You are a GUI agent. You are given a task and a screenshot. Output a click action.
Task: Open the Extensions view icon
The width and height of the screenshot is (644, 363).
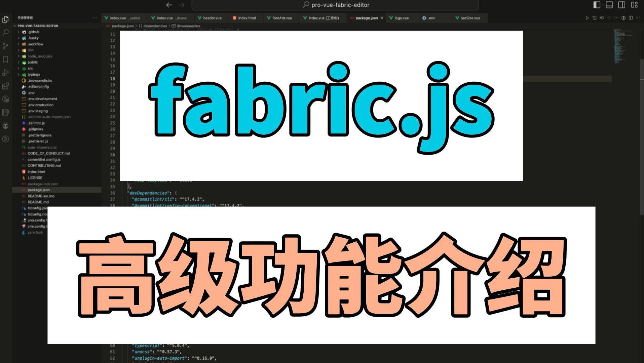point(5,86)
